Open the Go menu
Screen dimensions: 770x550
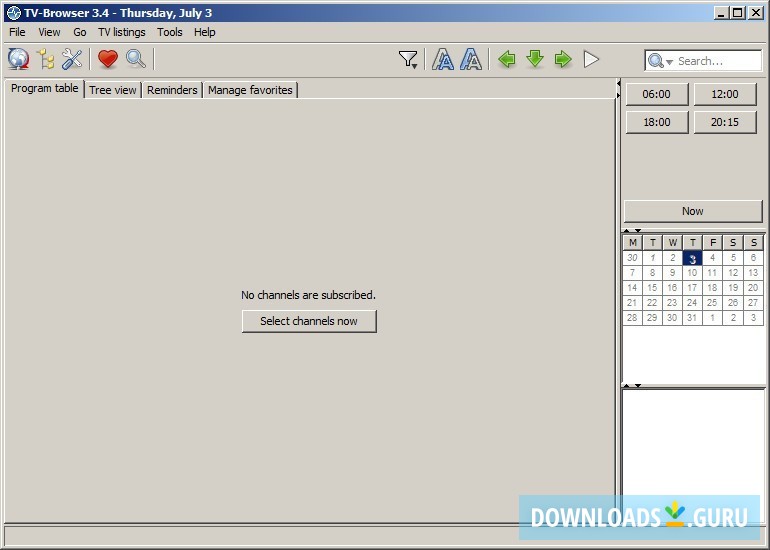[80, 32]
